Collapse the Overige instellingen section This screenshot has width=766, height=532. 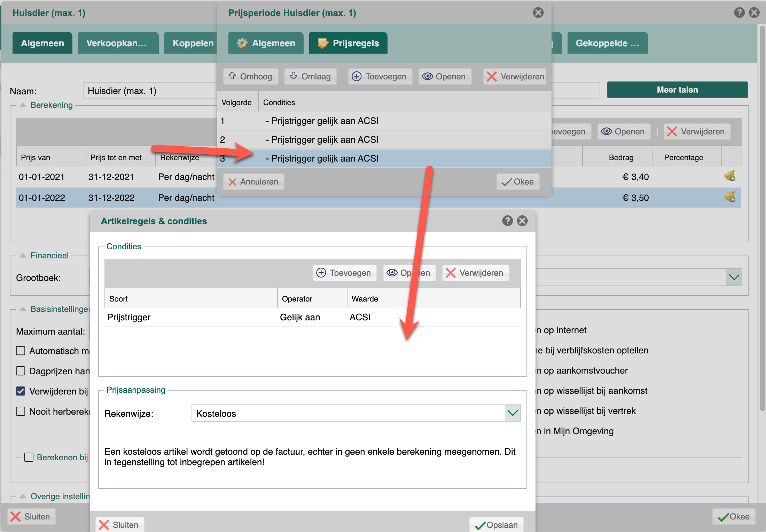click(23, 496)
